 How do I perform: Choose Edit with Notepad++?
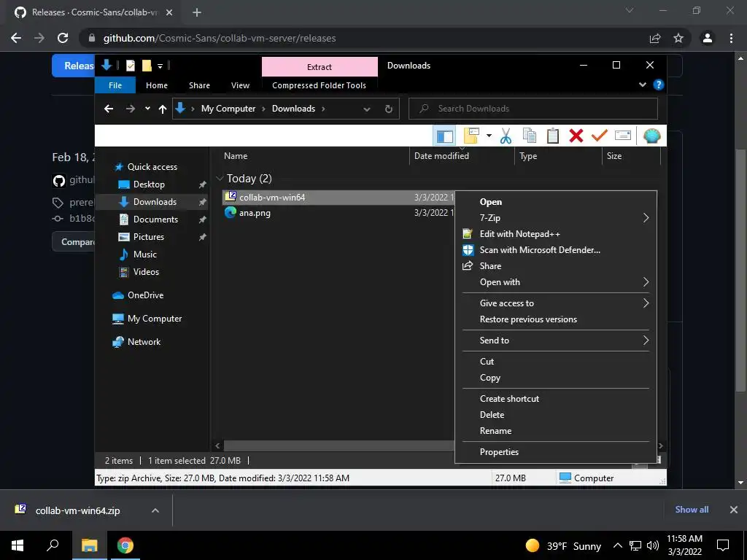[555, 234]
